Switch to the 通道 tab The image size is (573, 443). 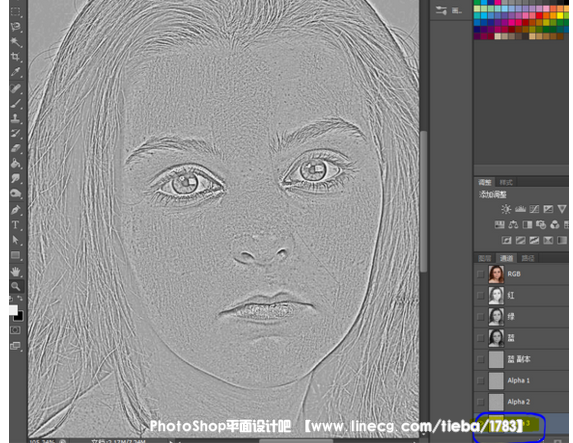coord(506,258)
